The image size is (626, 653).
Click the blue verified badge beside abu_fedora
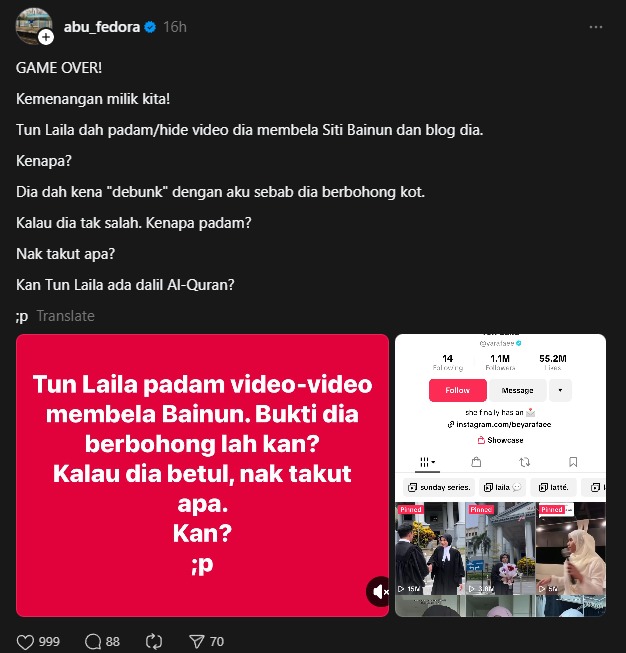(x=150, y=27)
